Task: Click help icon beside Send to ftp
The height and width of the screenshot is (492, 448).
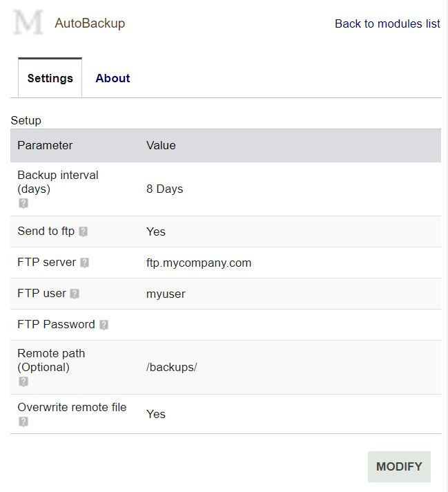Action: tap(84, 232)
